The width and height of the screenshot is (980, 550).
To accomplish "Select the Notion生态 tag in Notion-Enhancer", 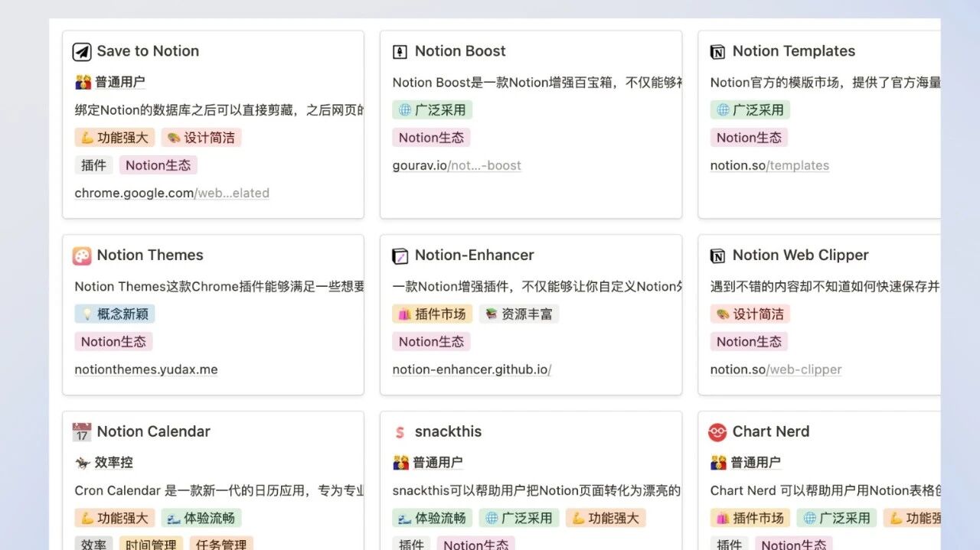I will click(x=431, y=342).
